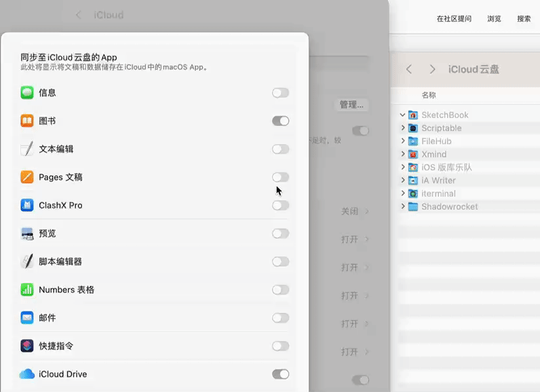Click the Numbers 表格 app icon

coord(27,290)
